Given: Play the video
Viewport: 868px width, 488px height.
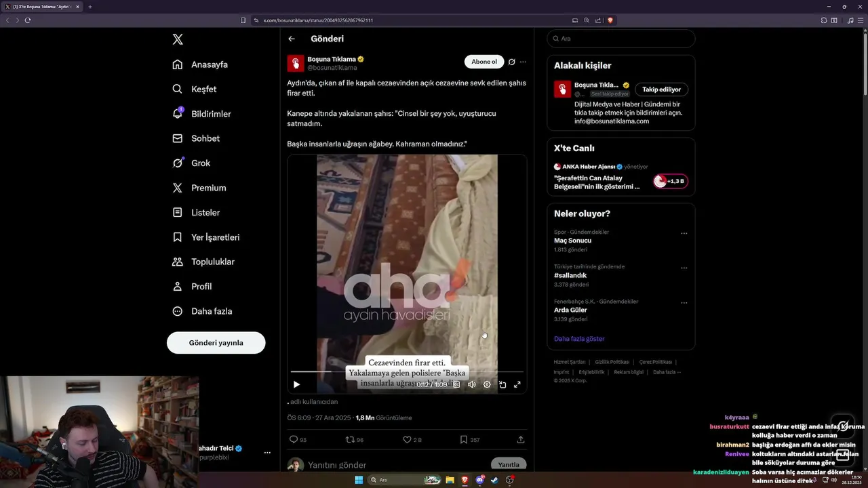Looking at the screenshot, I should [296, 384].
